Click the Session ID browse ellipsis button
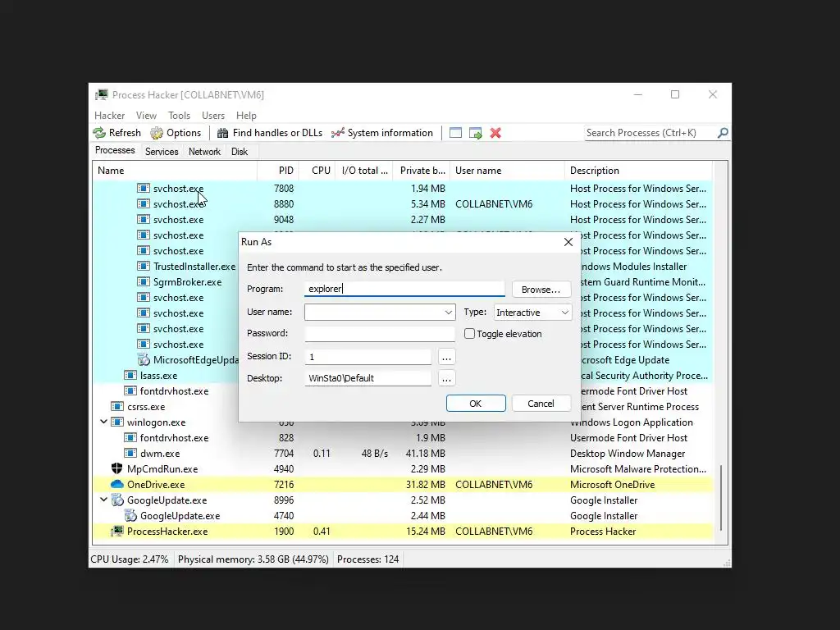This screenshot has width=840, height=630. click(446, 357)
